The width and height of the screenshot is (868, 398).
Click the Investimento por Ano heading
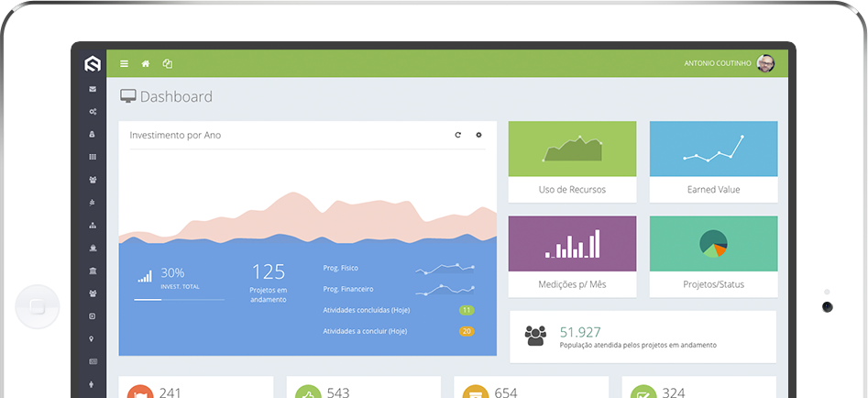175,135
